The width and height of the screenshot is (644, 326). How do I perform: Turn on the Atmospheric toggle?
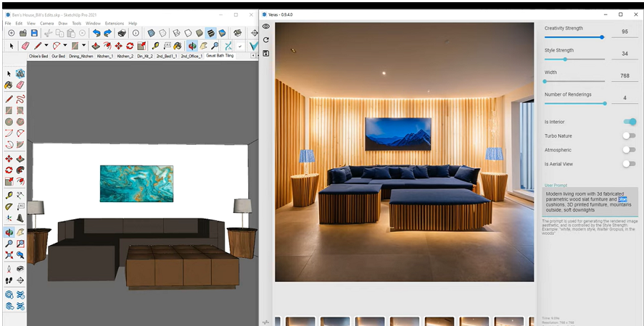[x=628, y=150]
